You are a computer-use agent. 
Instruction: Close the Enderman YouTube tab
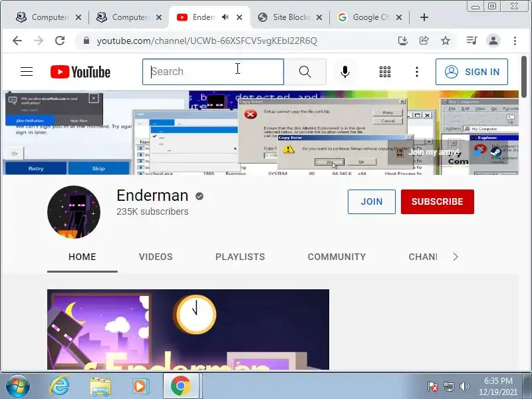tap(239, 17)
